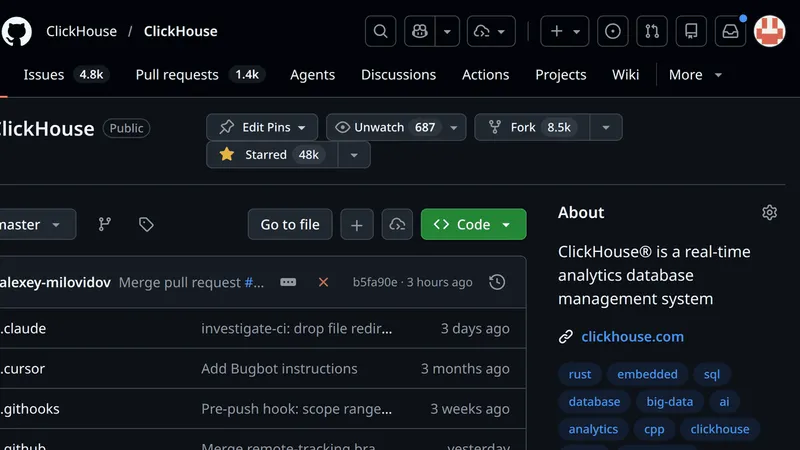Go to the ClickHouse repository name link
The image size is (800, 450).
181,31
